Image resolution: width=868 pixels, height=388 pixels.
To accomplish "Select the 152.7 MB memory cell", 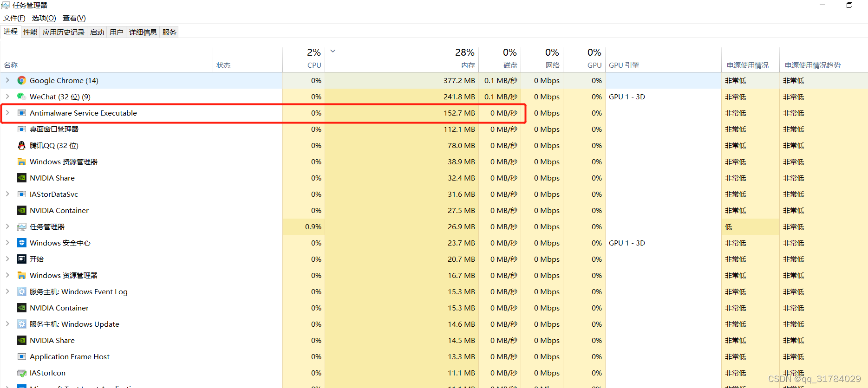I will [402, 113].
